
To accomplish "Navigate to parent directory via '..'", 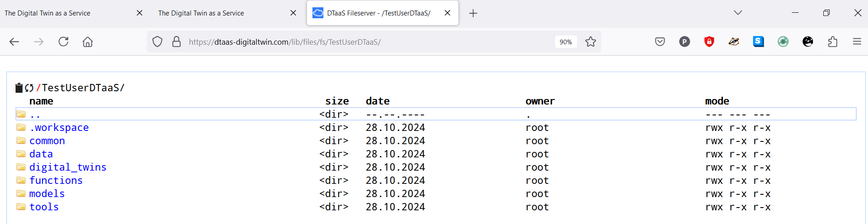I will 35,115.
